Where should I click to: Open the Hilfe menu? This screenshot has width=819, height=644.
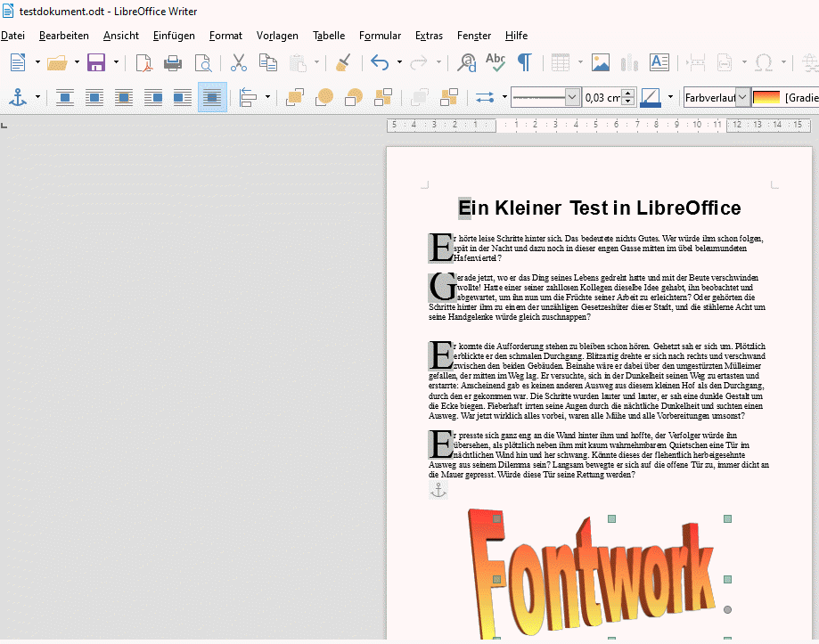(x=516, y=36)
